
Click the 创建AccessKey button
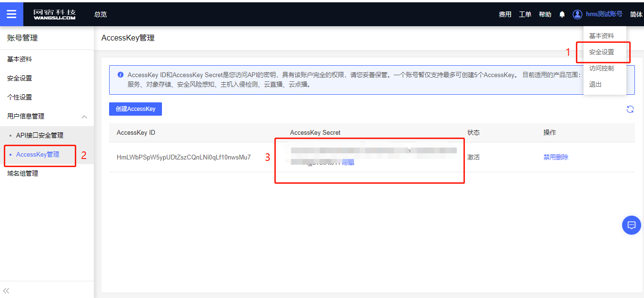click(135, 109)
